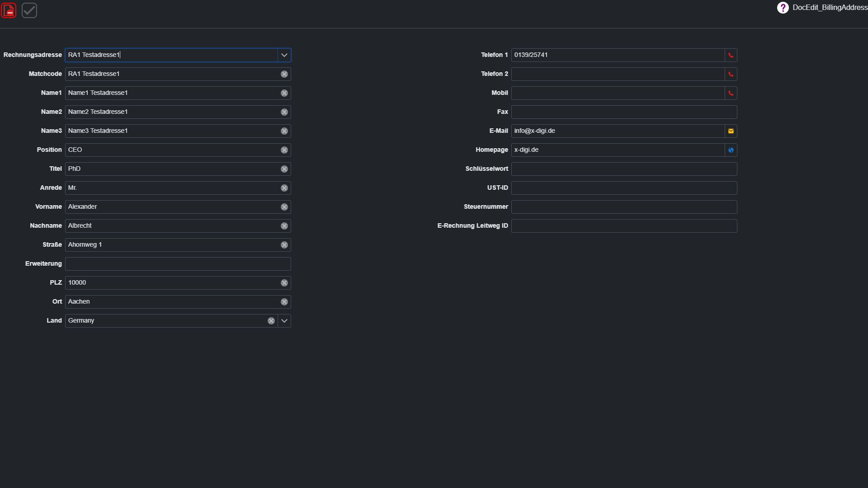The width and height of the screenshot is (868, 488).
Task: Expand the Rechnungsadresse dropdown arrow
Action: [284, 55]
